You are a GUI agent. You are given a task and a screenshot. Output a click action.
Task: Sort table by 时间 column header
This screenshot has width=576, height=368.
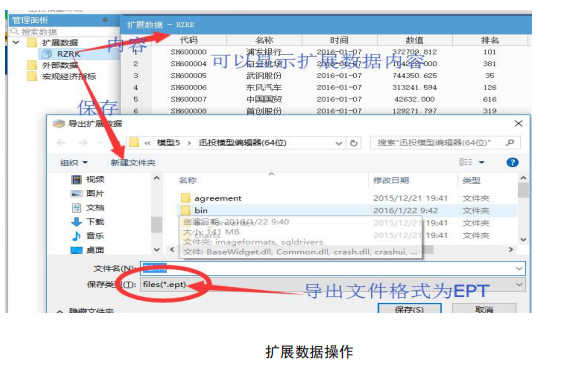pyautogui.click(x=339, y=40)
